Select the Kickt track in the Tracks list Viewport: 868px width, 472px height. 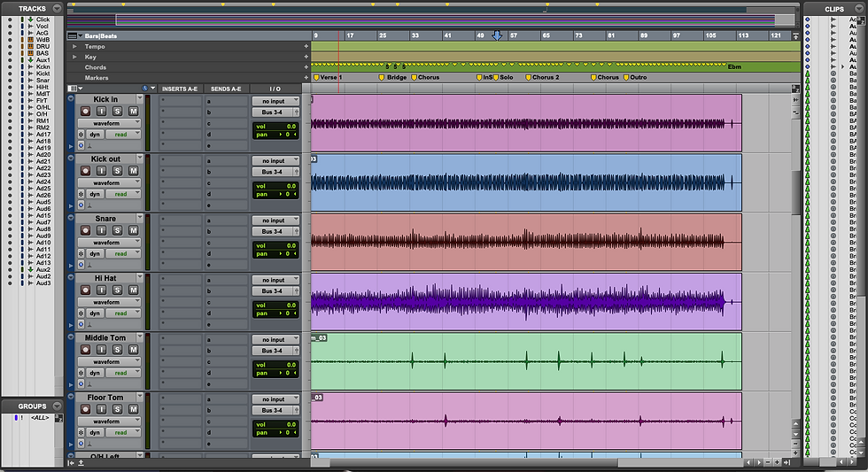(x=43, y=74)
